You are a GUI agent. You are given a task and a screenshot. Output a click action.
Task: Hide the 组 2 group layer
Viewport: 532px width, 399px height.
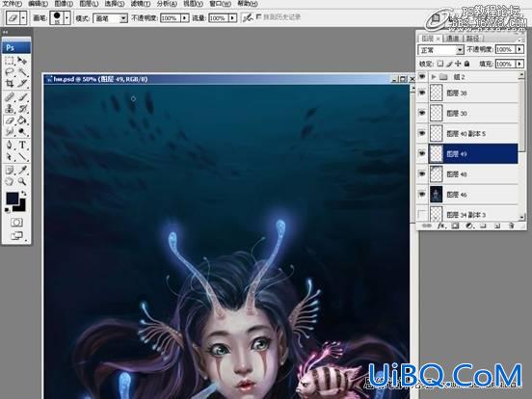click(x=422, y=77)
